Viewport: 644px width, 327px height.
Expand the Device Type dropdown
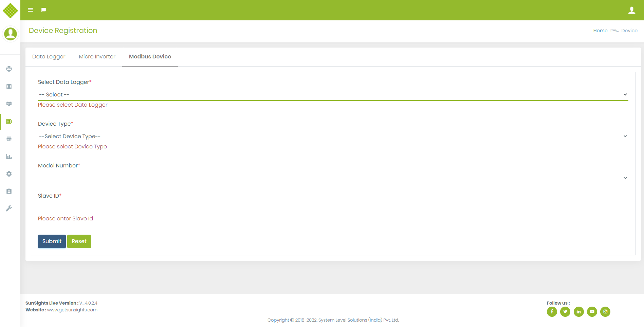[x=333, y=137]
